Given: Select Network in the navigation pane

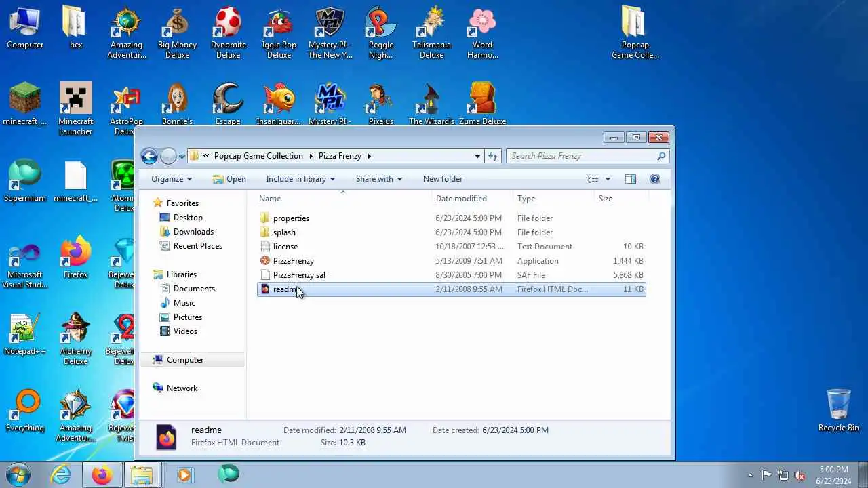Looking at the screenshot, I should 182,388.
